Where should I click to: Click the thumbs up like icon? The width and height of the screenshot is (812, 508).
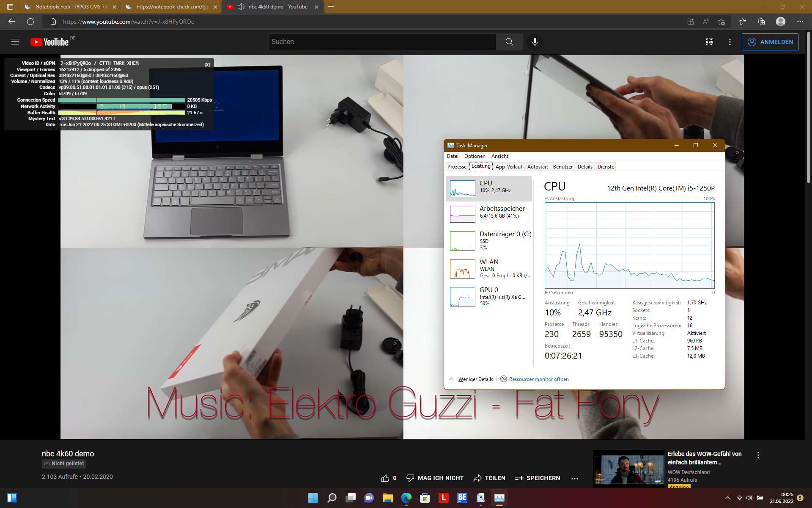(385, 478)
